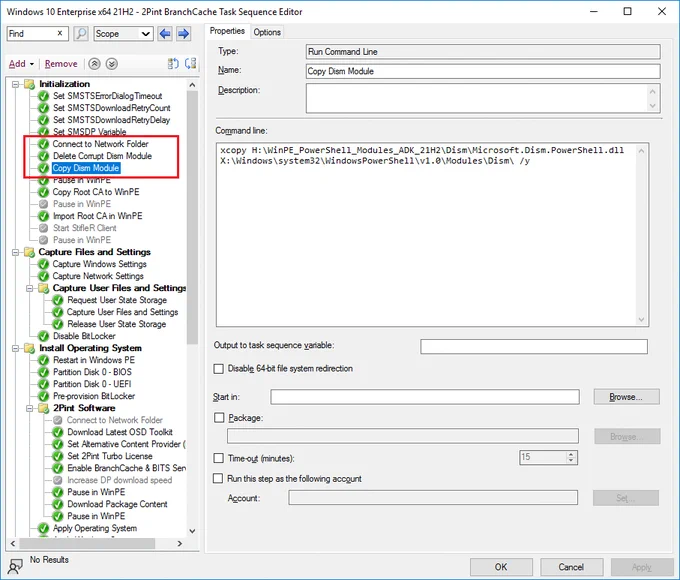
Task: Click green check icon of Delete Corrupt Dism Module
Action: 43,156
